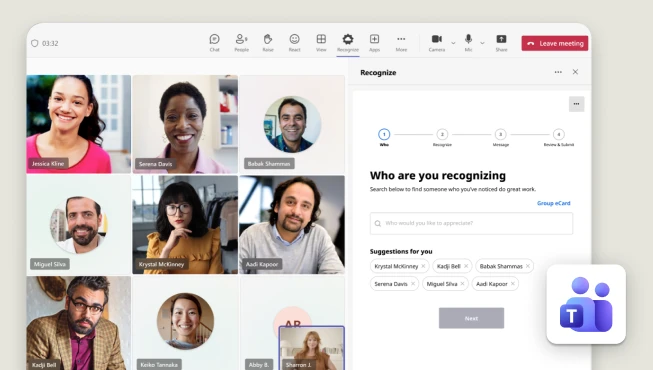Click the 'Search below to find someone' text
The height and width of the screenshot is (370, 653).
click(x=453, y=189)
